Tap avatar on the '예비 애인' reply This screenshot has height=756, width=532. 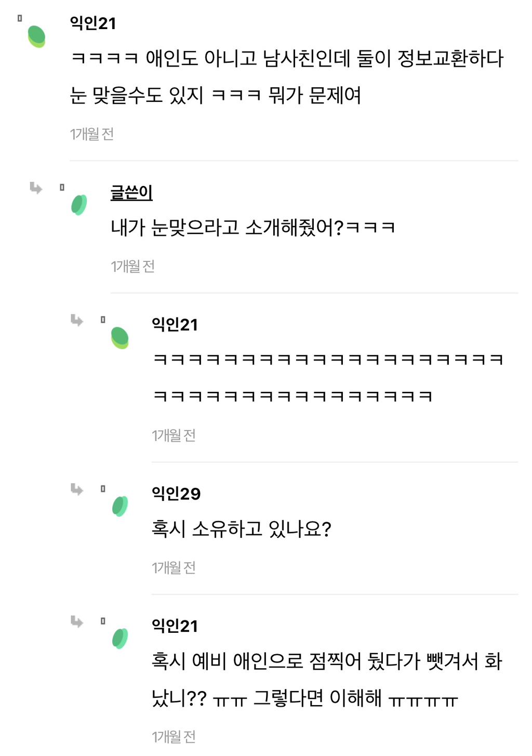[120, 639]
